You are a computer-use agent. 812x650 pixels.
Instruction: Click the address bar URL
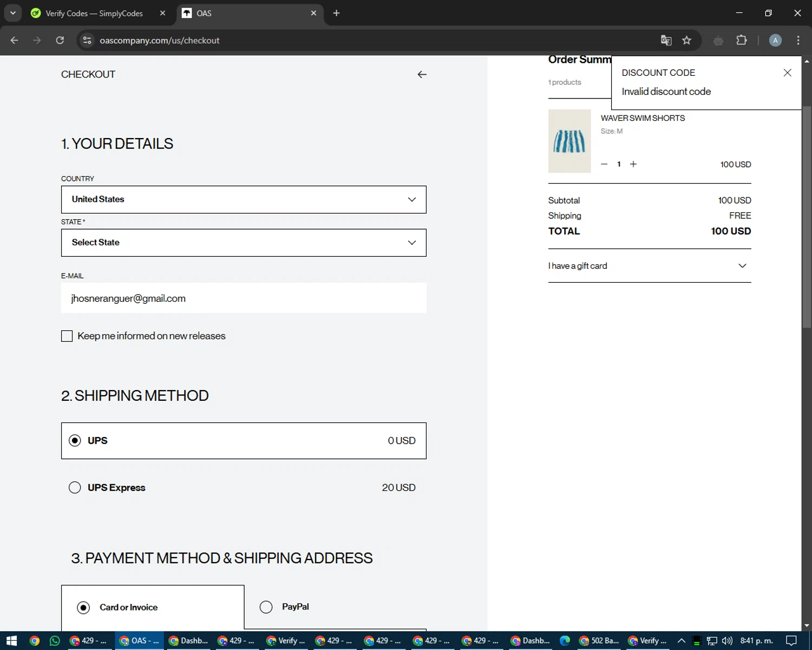pos(160,41)
